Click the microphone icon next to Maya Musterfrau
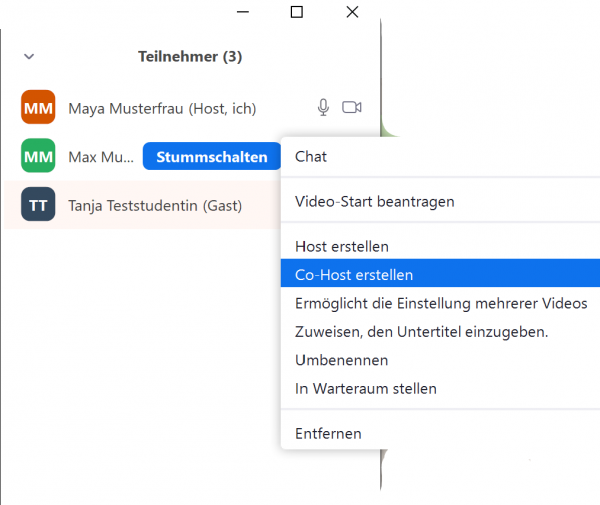The image size is (600, 505). point(323,108)
